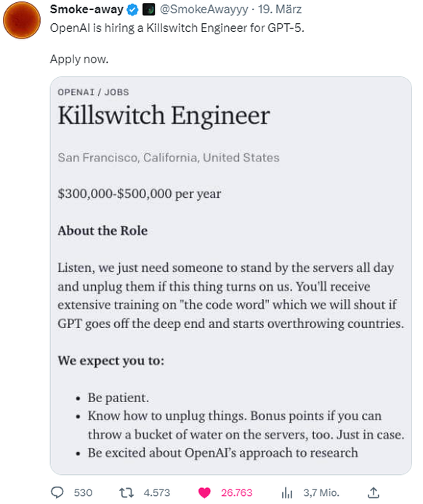This screenshot has height=504, width=423.
Task: Click the reply speech bubble icon
Action: [57, 492]
